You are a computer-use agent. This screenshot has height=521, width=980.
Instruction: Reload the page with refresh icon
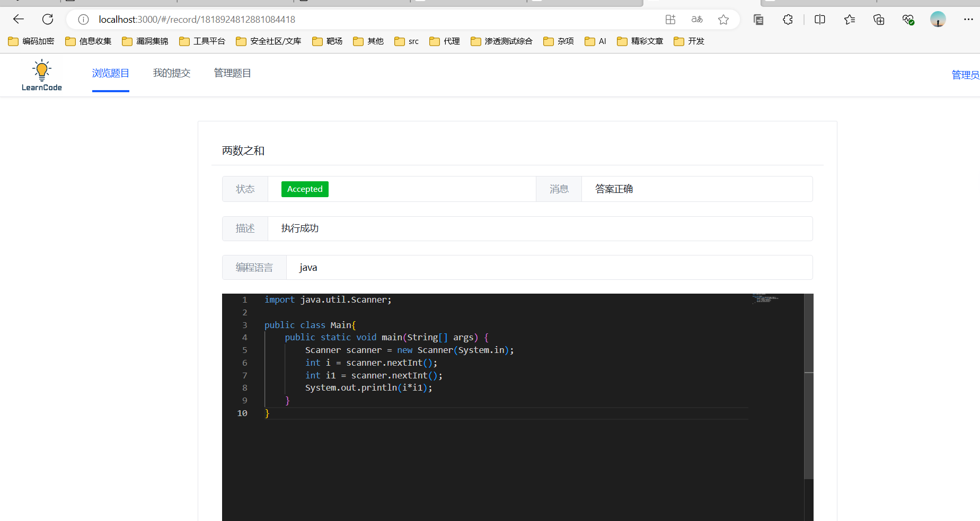point(48,20)
